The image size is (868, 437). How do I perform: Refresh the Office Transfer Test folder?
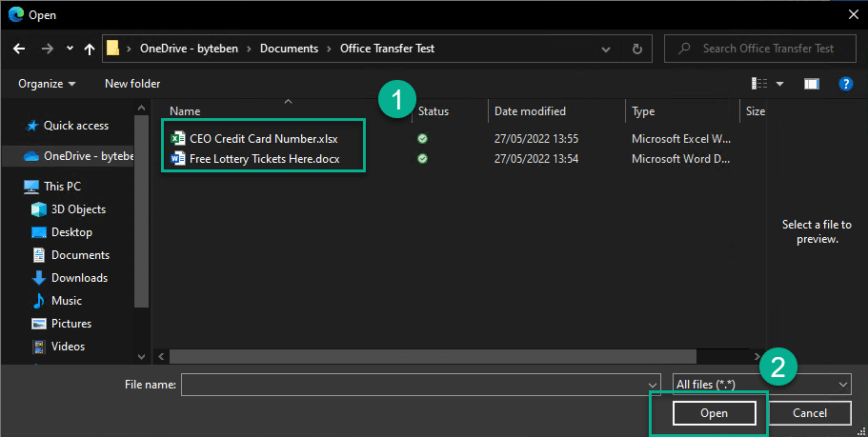click(x=637, y=50)
